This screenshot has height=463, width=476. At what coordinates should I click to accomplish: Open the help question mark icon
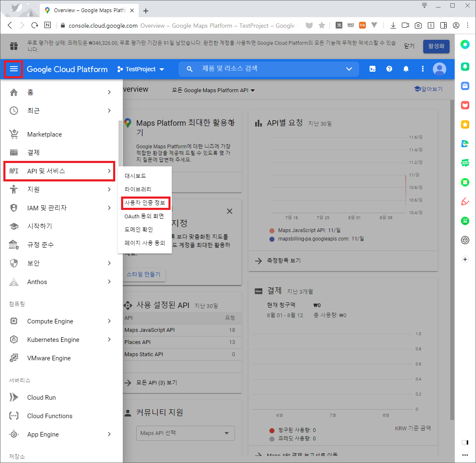[x=389, y=69]
